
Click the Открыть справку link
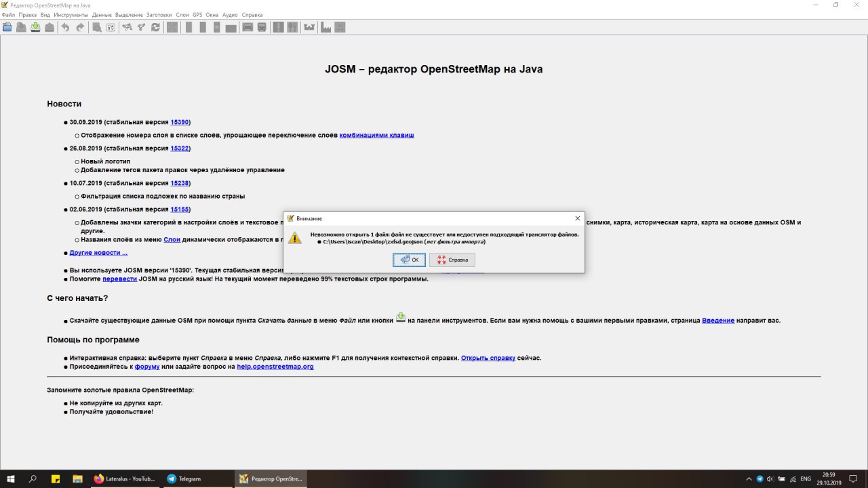pos(488,358)
